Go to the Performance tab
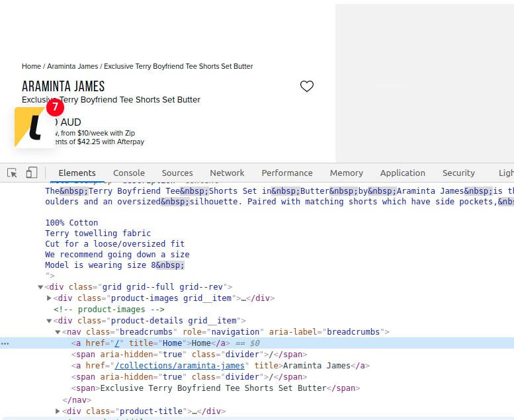This screenshot has width=514, height=420. tap(287, 173)
